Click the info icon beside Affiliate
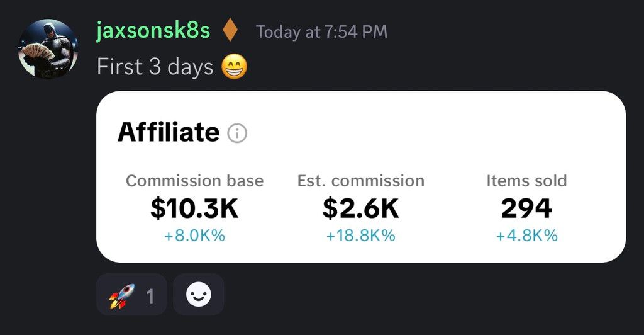 (237, 133)
